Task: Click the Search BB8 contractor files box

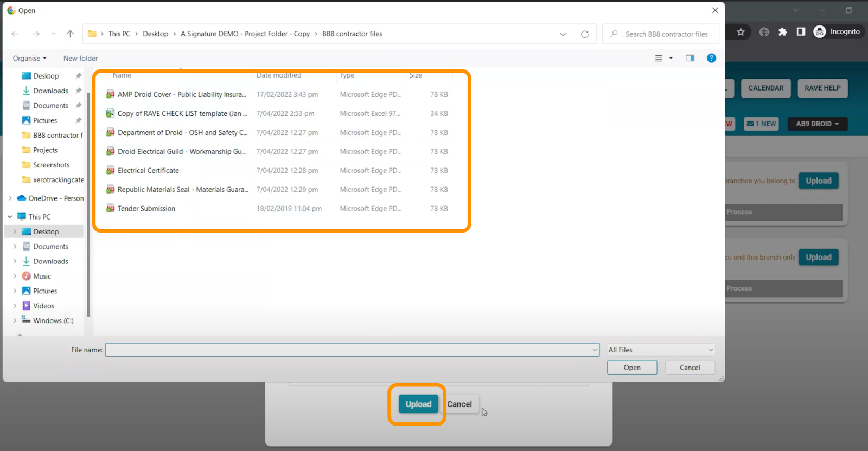Action: [x=661, y=34]
